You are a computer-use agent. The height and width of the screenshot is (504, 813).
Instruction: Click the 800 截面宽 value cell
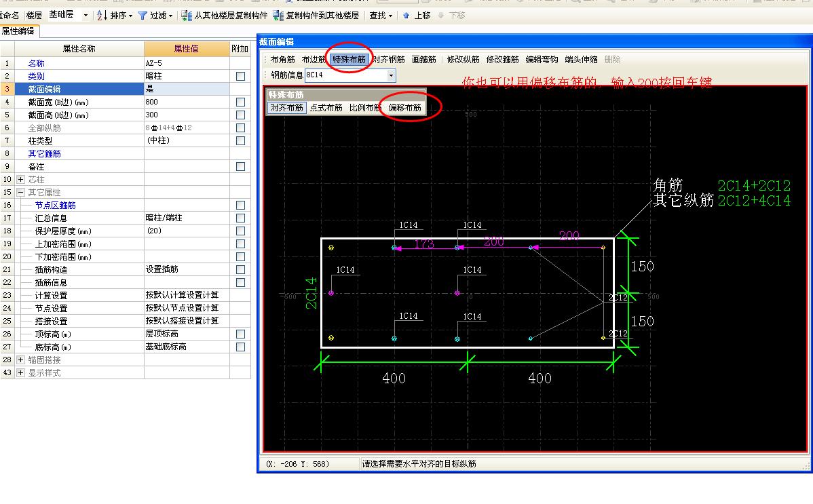(x=187, y=102)
